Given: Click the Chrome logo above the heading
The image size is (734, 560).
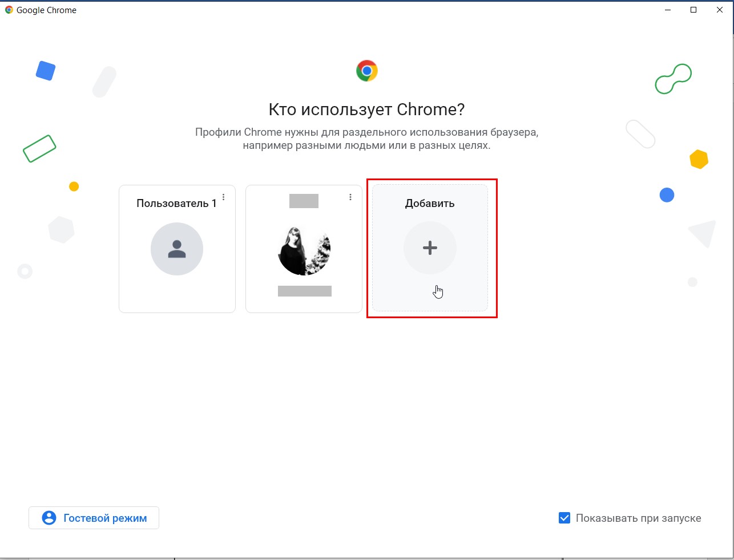Looking at the screenshot, I should (x=367, y=71).
